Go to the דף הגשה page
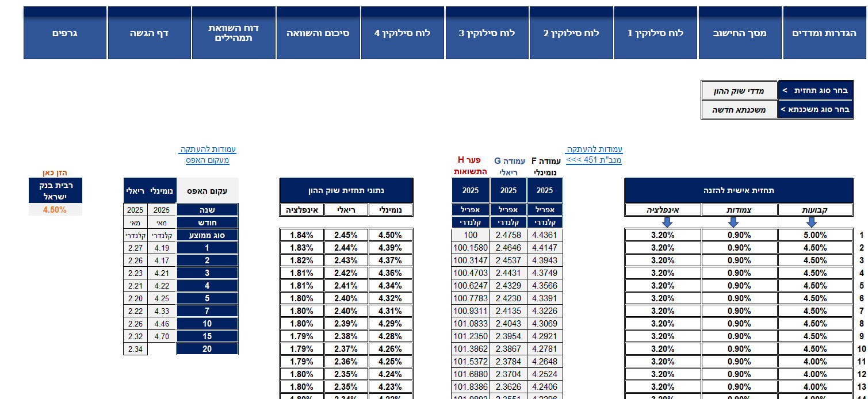Viewport: 868px width, 399px height. [149, 33]
